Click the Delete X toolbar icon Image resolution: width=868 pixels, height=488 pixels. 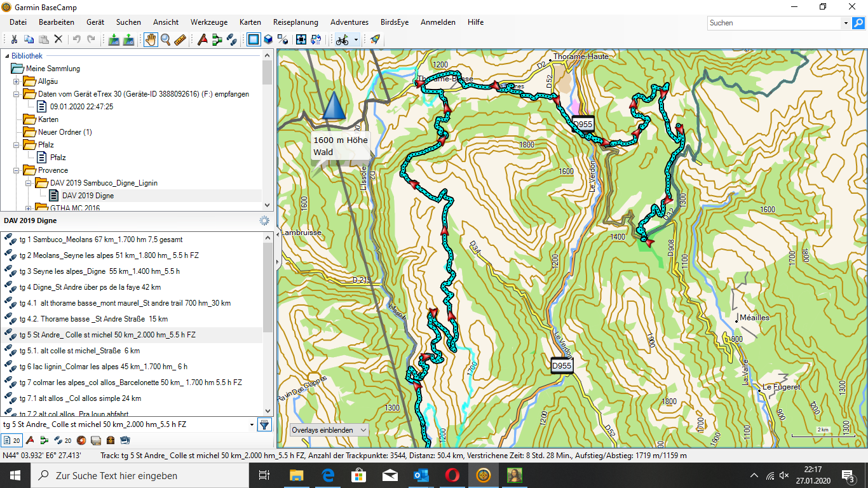click(58, 39)
